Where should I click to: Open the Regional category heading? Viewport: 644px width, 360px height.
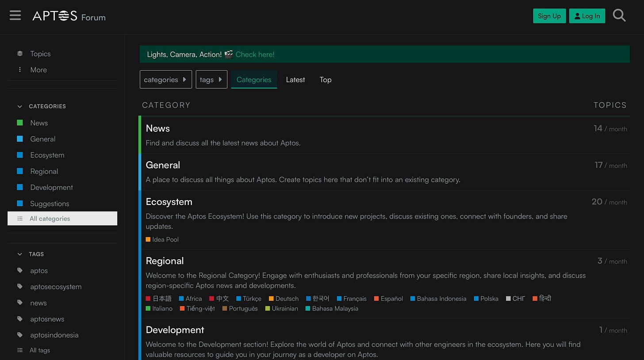165,261
